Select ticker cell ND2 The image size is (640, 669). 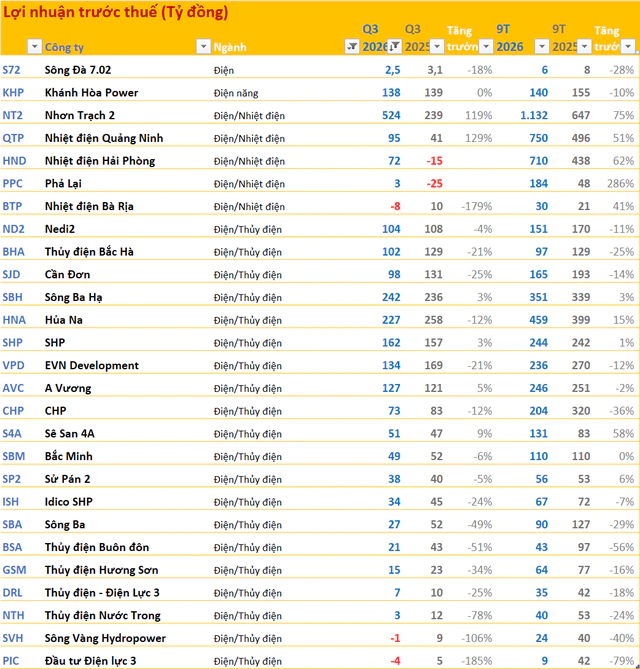click(13, 229)
